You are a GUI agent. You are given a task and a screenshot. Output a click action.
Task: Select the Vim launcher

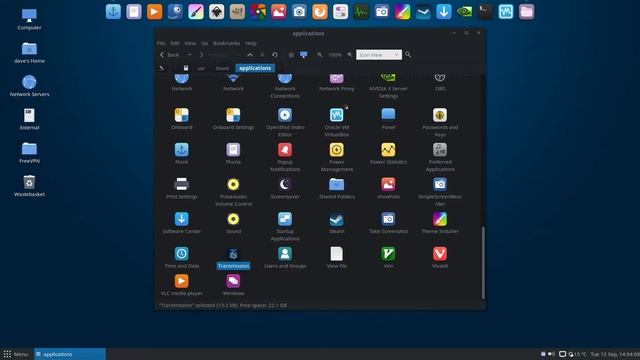tap(388, 258)
